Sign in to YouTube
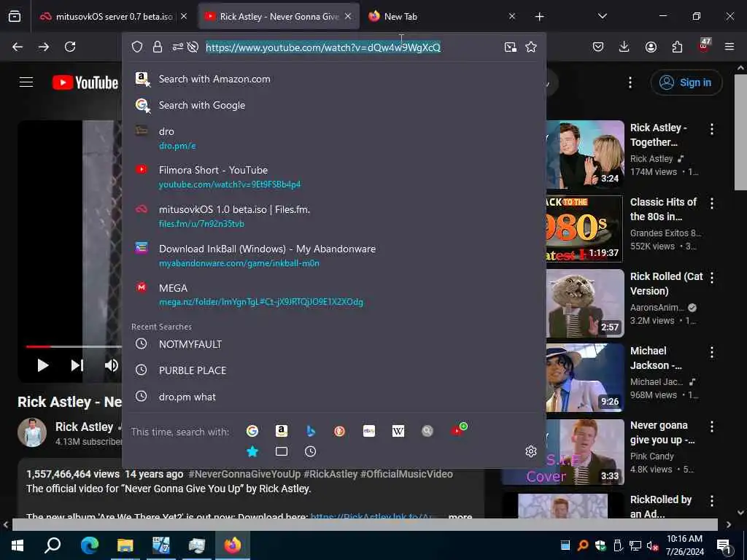The width and height of the screenshot is (747, 560). (x=686, y=82)
